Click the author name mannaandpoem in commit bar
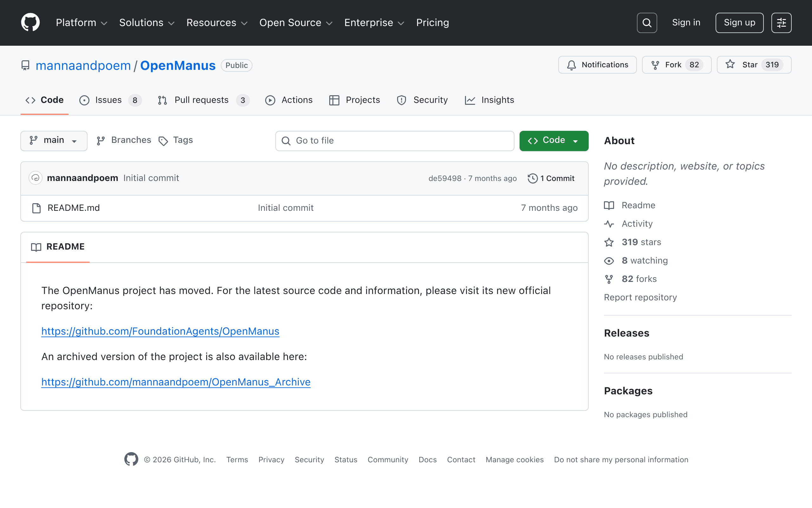Image resolution: width=812 pixels, height=508 pixels. pyautogui.click(x=82, y=178)
